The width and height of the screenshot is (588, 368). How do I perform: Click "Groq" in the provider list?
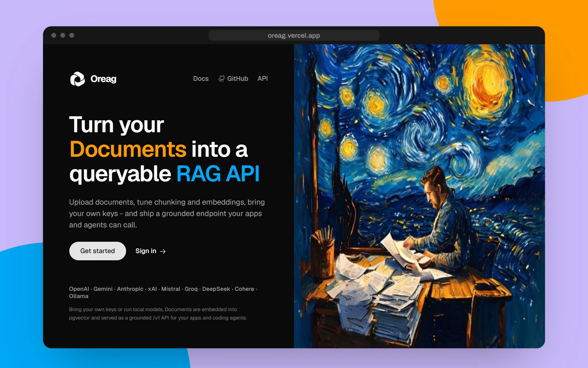pos(191,289)
